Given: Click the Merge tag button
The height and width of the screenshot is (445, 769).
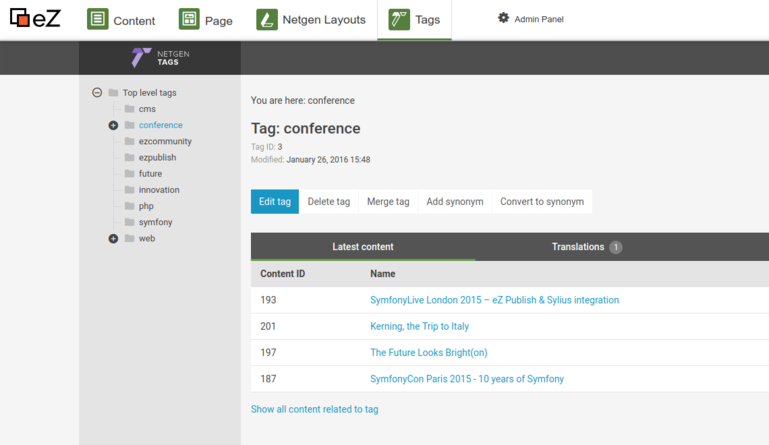Looking at the screenshot, I should (x=388, y=202).
